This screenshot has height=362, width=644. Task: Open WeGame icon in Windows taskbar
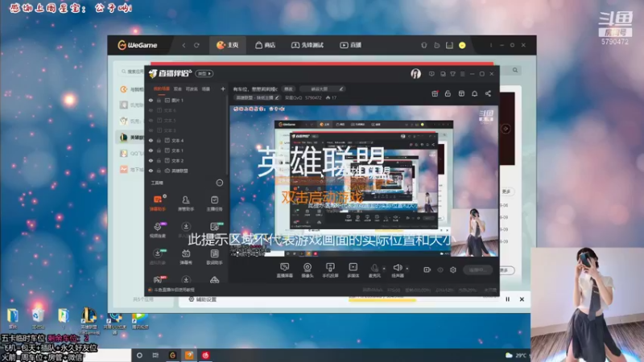[172, 356]
